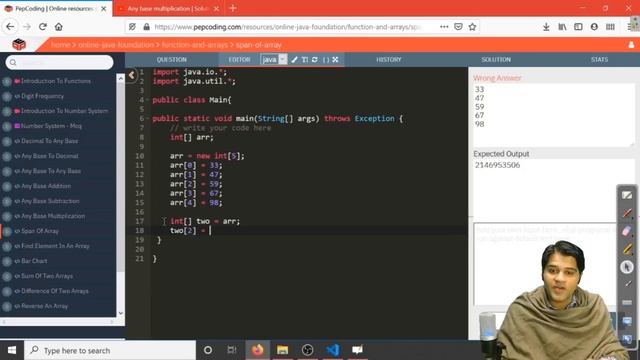Open the STATS tab
The height and width of the screenshot is (360, 640).
tap(599, 60)
